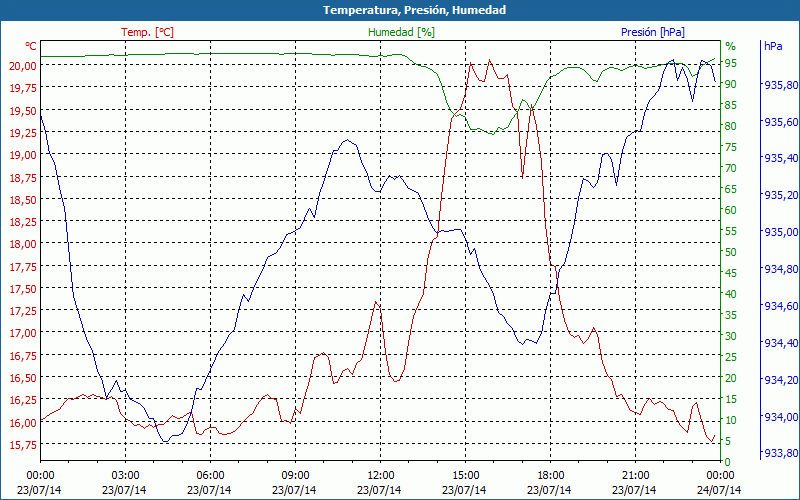Click the '18,00' temperature axis value
Image resolution: width=800 pixels, height=500 pixels.
click(22, 244)
